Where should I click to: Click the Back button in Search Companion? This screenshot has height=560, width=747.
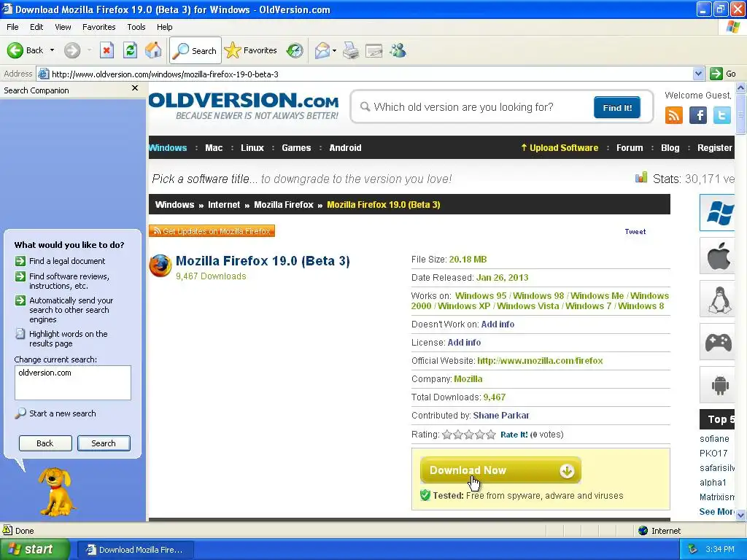(44, 443)
